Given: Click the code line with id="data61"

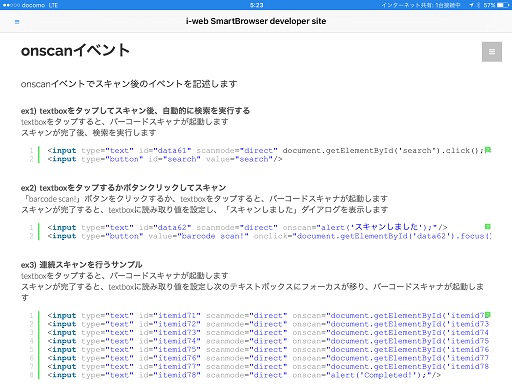Looking at the screenshot, I should tap(265, 150).
